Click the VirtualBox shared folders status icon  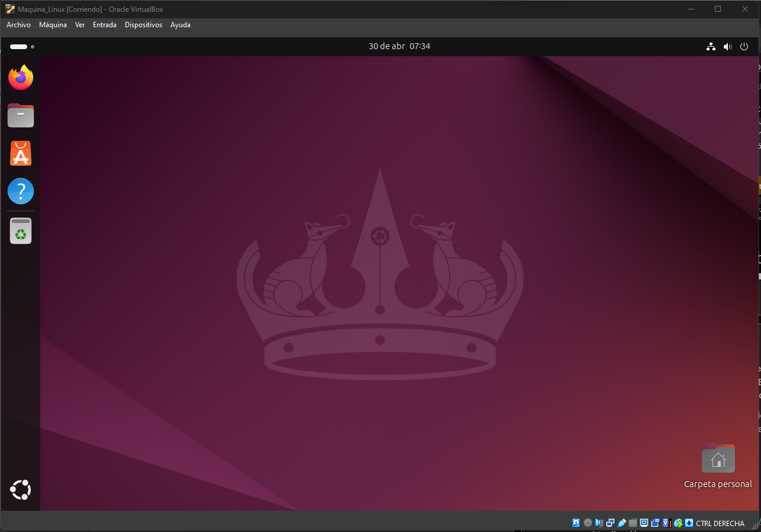tap(633, 523)
